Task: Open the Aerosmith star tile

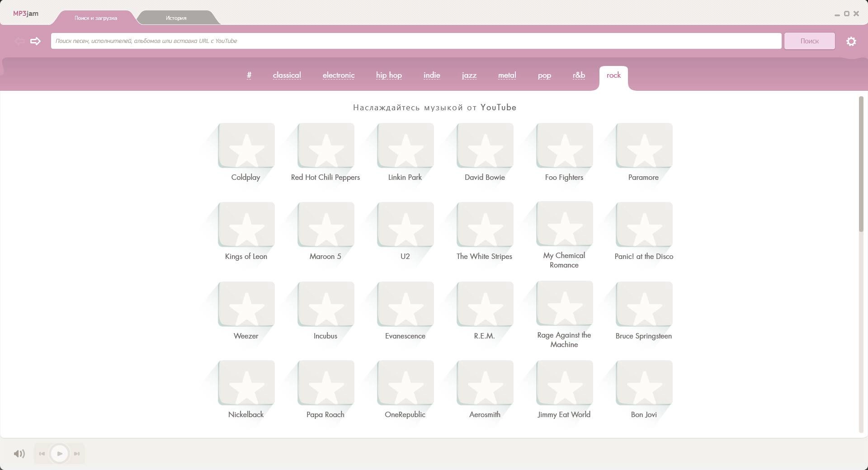Action: pyautogui.click(x=485, y=383)
